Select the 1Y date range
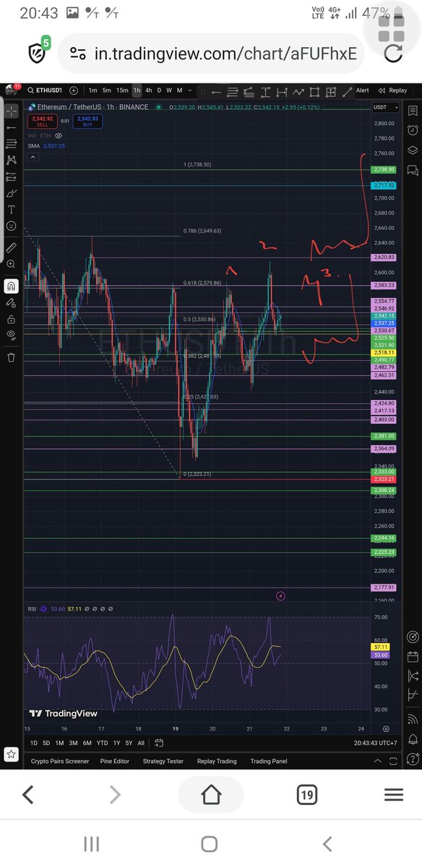422x868 pixels. tap(116, 743)
